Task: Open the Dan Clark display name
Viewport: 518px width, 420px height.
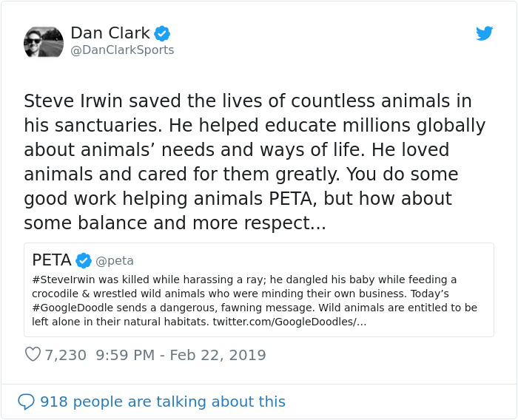Action: (110, 33)
